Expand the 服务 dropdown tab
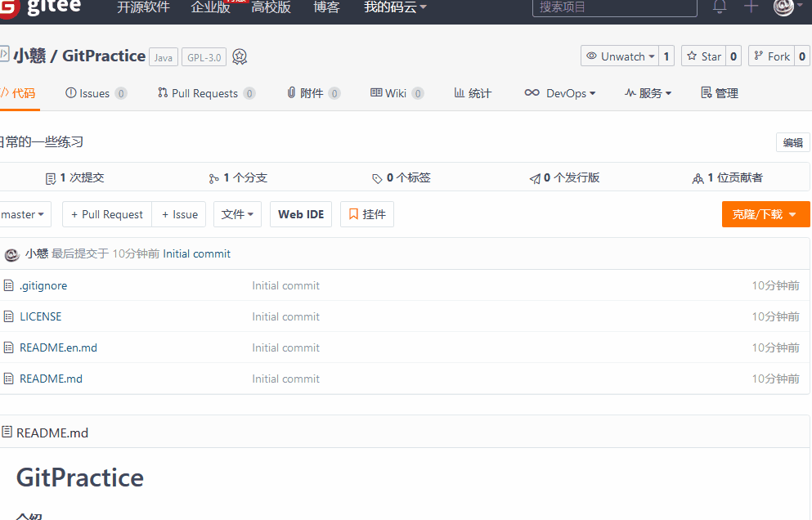This screenshot has width=812, height=520. coord(648,93)
